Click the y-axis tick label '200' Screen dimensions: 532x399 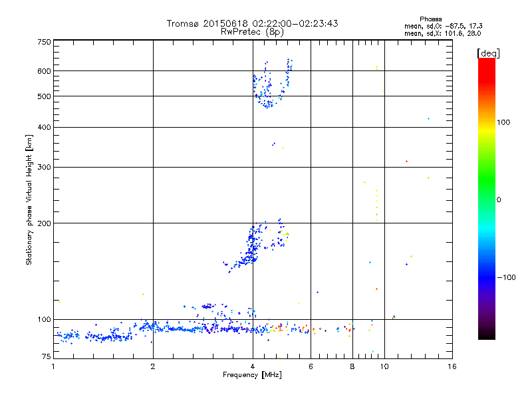pyautogui.click(x=44, y=223)
